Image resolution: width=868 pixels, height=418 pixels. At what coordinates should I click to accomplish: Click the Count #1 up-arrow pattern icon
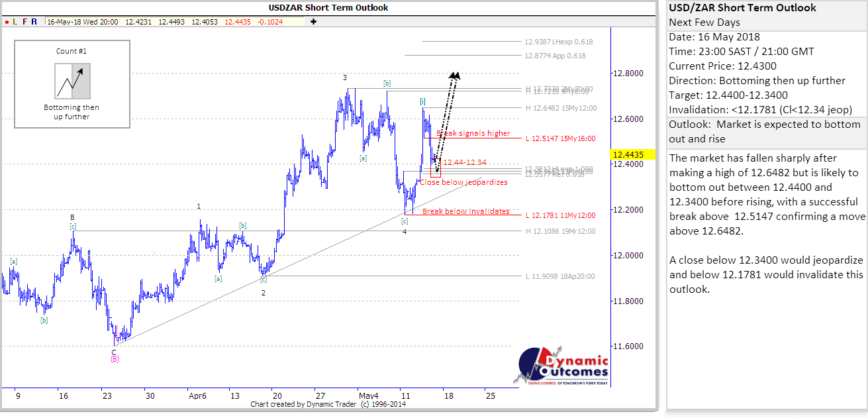point(72,81)
